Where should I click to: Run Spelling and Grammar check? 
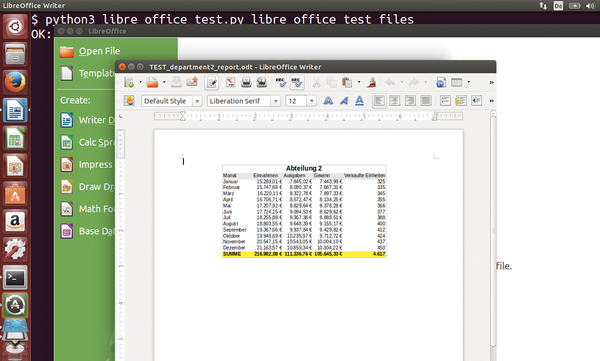click(281, 82)
